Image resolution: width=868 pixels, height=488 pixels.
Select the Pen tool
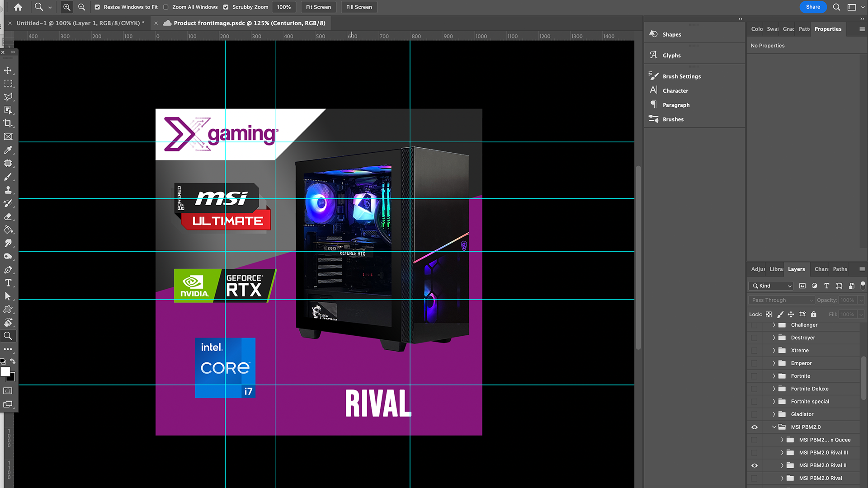[x=8, y=270]
